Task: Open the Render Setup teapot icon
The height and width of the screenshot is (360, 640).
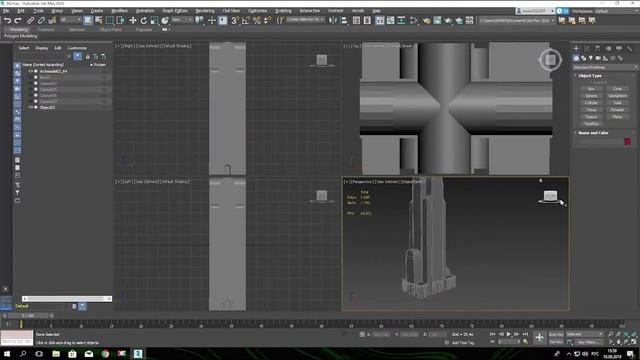Action: (x=427, y=20)
